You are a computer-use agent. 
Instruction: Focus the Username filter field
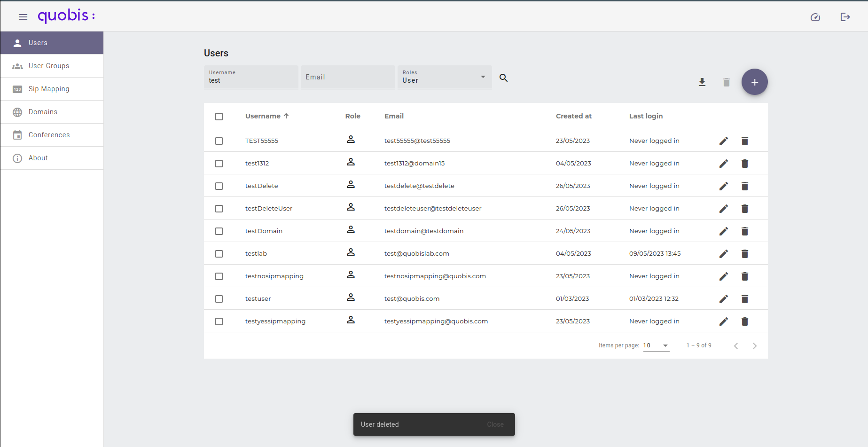[251, 77]
